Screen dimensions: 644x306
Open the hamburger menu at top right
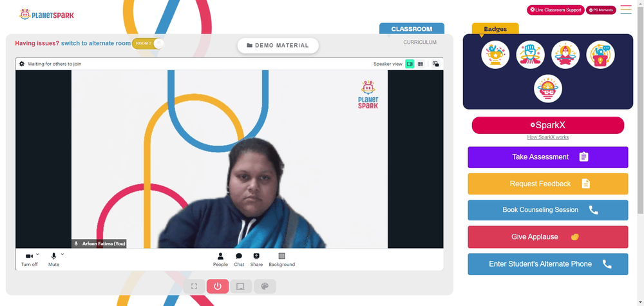tap(626, 10)
